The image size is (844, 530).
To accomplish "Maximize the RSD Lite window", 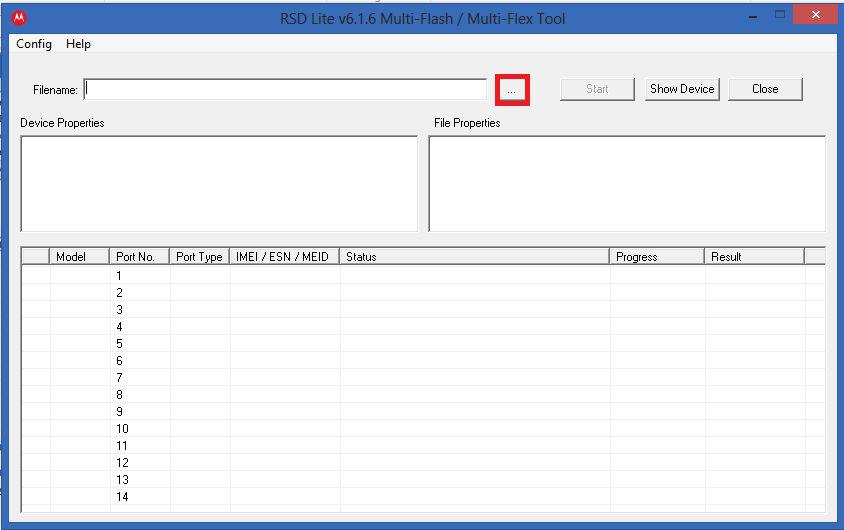I will click(x=779, y=15).
